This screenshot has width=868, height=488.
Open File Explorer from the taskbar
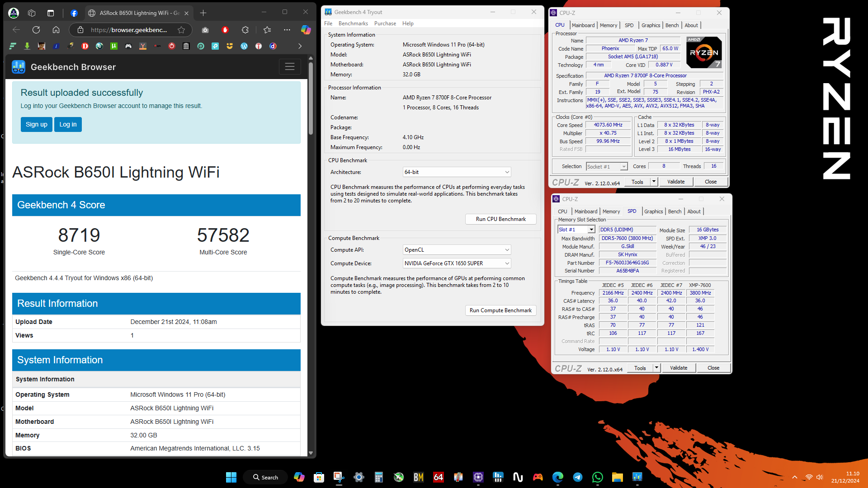[x=617, y=477]
